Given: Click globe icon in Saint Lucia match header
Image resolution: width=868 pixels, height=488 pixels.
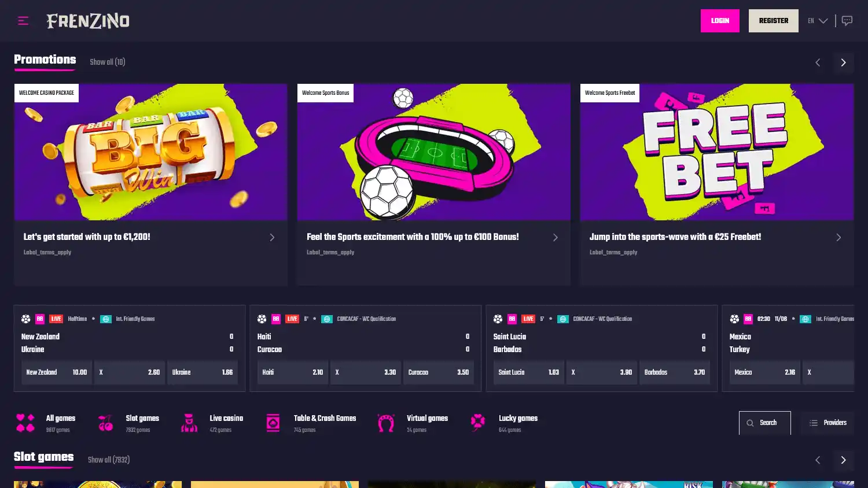Looking at the screenshot, I should 563,319.
